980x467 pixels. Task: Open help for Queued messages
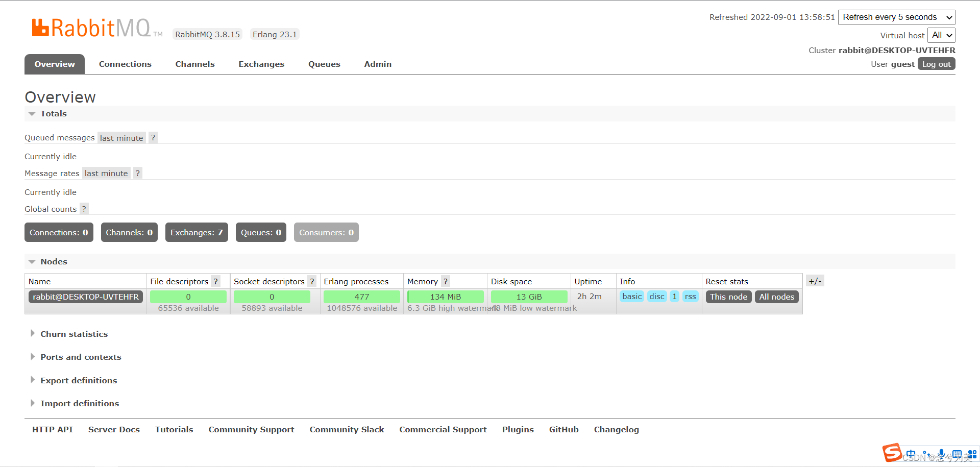tap(153, 138)
